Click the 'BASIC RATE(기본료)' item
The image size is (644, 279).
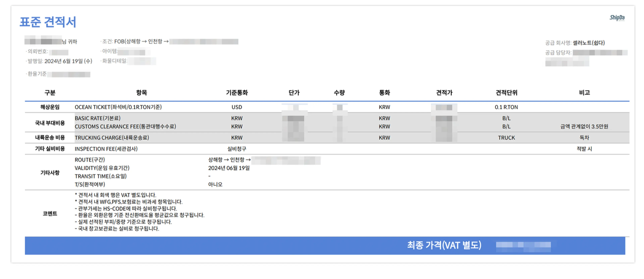(97, 118)
